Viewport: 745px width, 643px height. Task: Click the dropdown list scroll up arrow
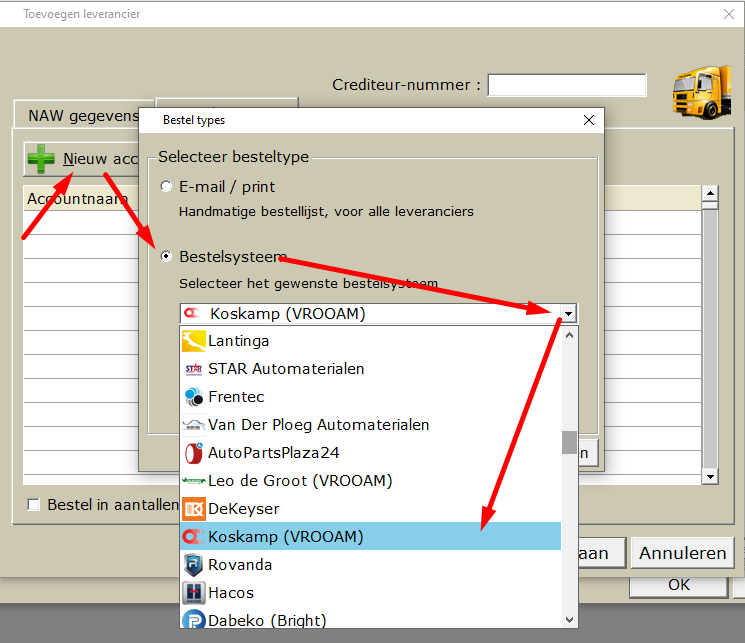pos(570,336)
